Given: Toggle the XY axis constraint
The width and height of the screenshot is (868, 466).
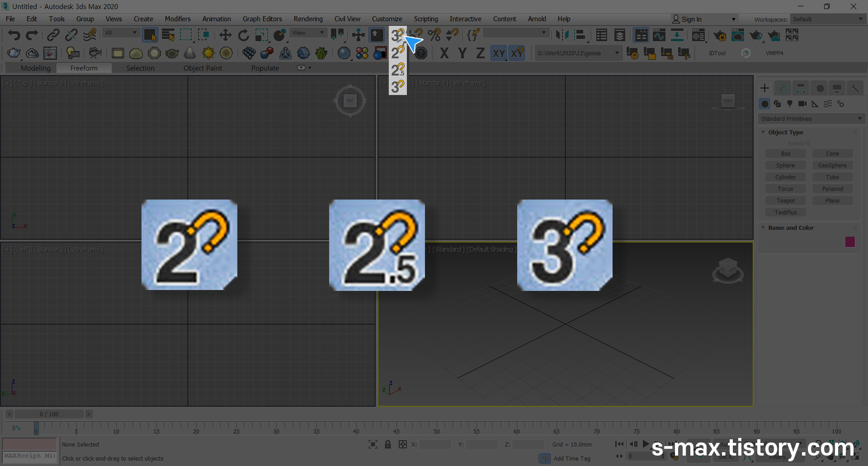Looking at the screenshot, I should point(499,53).
